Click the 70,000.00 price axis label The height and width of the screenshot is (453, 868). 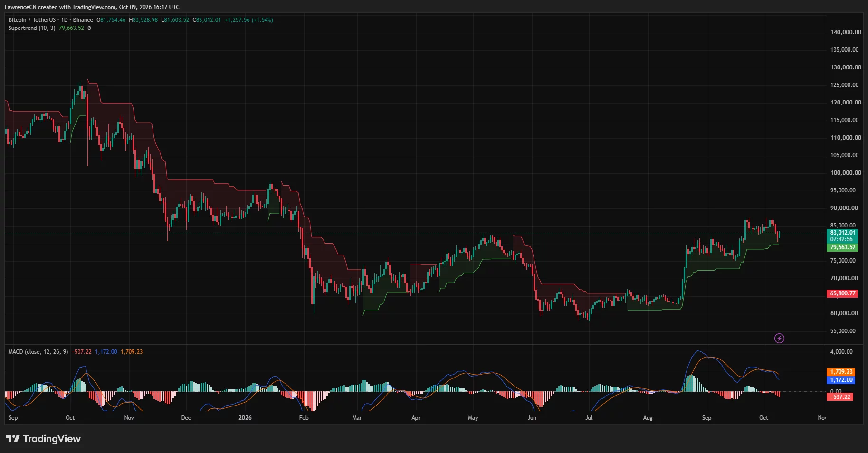pyautogui.click(x=844, y=278)
